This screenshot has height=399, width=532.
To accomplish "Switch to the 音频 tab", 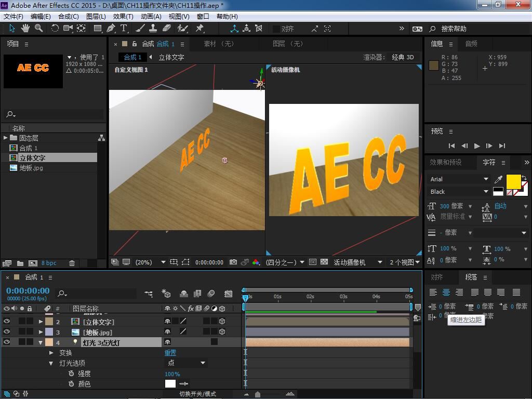I will click(x=471, y=44).
